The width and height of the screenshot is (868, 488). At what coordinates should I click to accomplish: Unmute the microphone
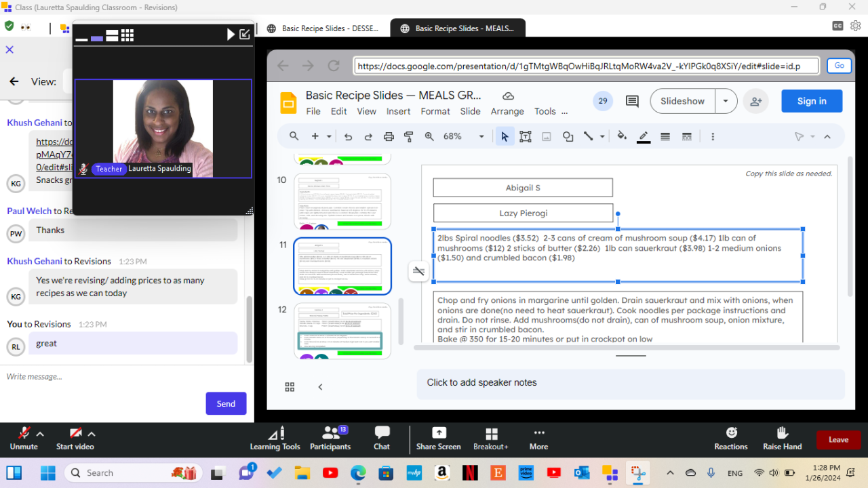24,439
